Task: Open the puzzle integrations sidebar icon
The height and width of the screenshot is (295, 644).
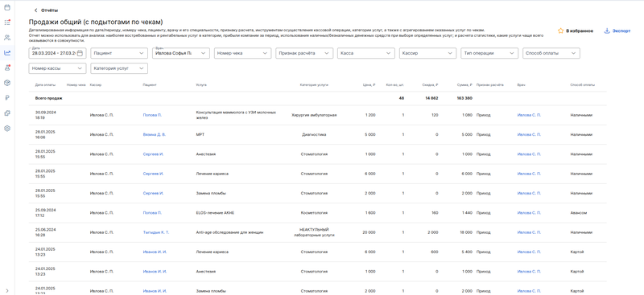Action: (x=7, y=113)
